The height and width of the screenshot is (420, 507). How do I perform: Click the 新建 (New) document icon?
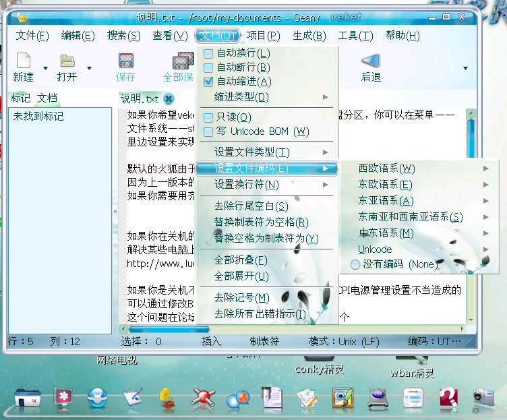[x=24, y=60]
